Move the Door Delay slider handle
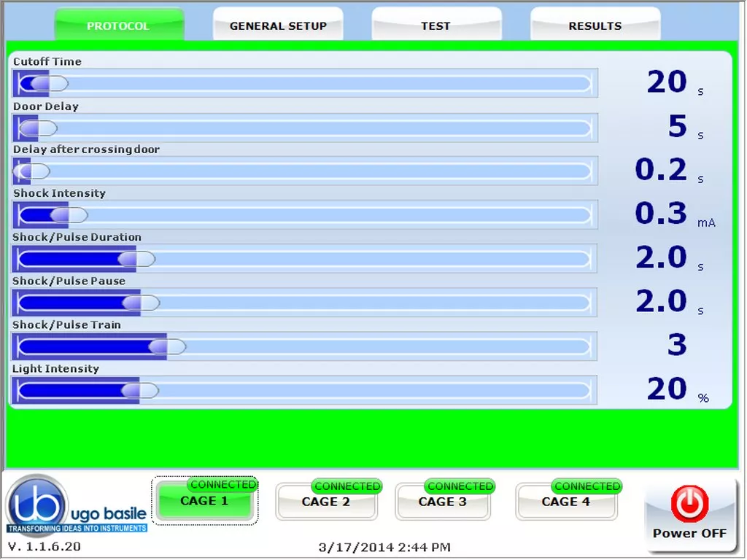 36,128
